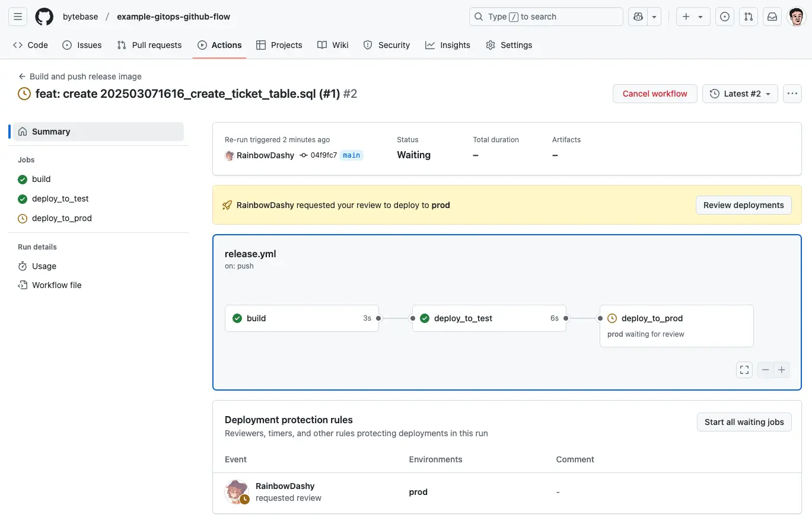Open the hamburger navigation menu
812x521 pixels.
pos(17,16)
